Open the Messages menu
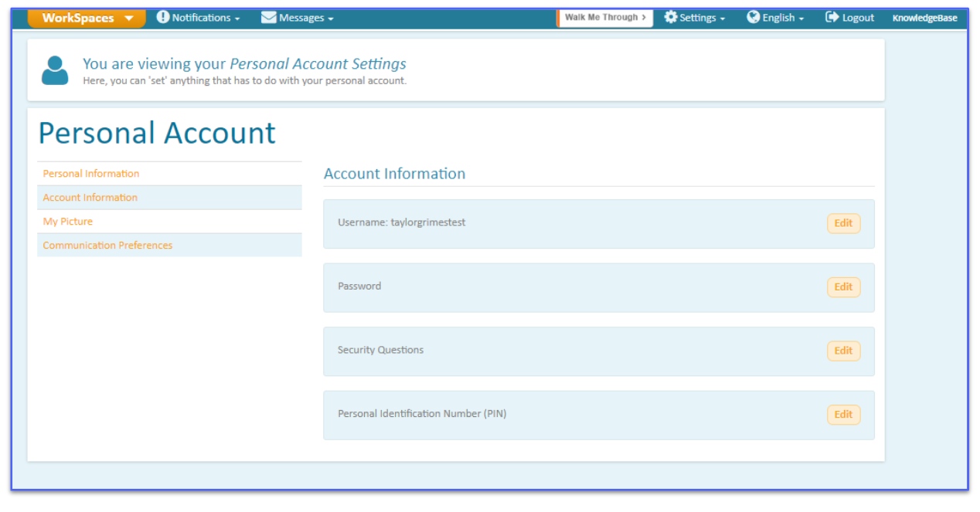Screen dimensions: 980x512 pos(298,18)
